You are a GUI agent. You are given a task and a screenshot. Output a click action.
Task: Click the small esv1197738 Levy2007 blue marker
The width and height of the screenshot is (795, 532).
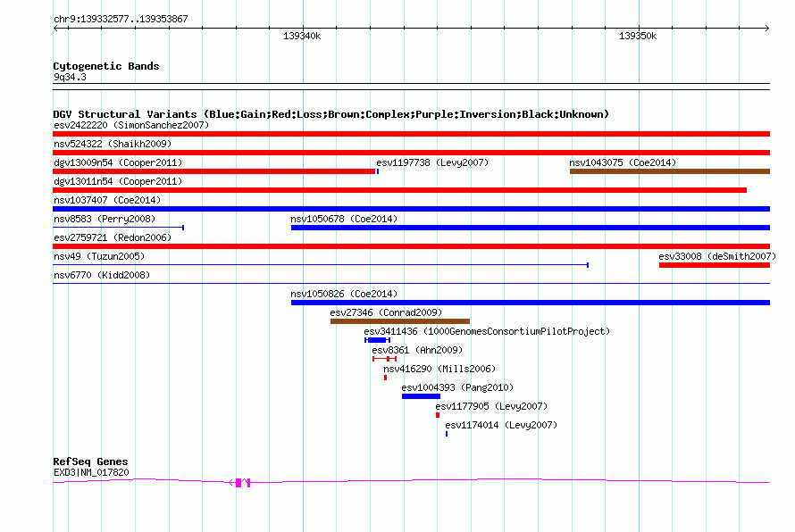tap(378, 171)
